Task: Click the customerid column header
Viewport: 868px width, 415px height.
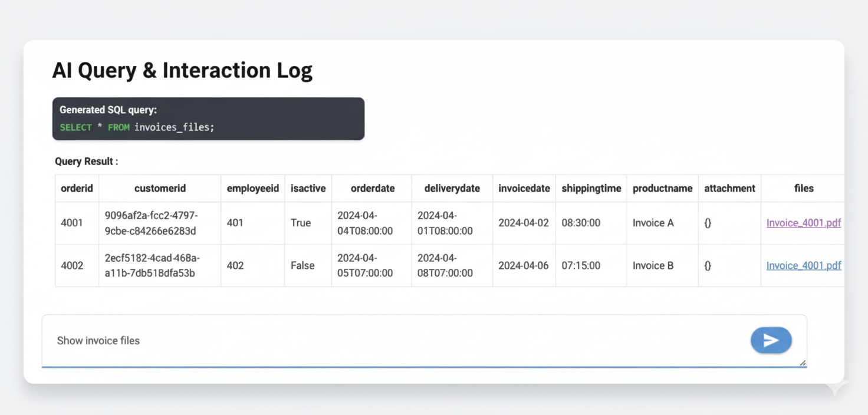Action: (x=160, y=189)
